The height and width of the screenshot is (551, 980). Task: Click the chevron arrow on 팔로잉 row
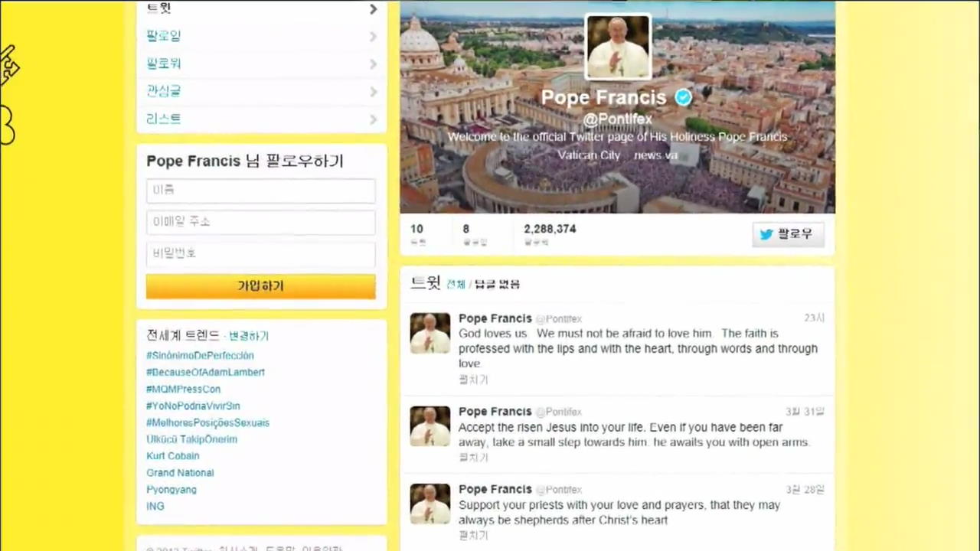click(373, 36)
